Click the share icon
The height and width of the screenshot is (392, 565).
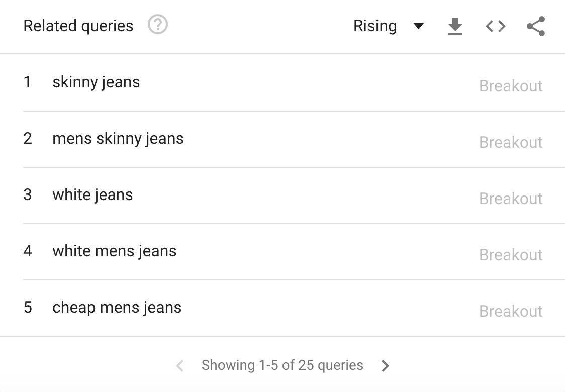pos(536,26)
